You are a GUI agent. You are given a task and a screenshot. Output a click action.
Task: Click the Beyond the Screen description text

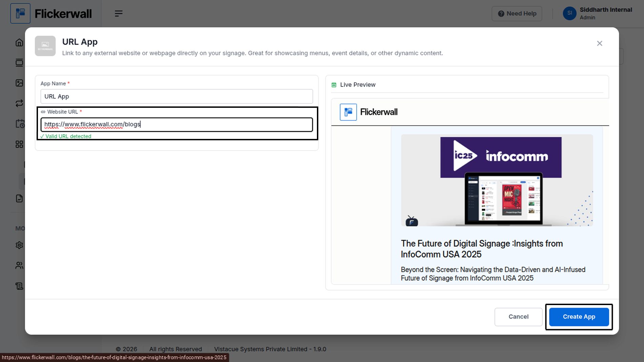[x=493, y=274]
